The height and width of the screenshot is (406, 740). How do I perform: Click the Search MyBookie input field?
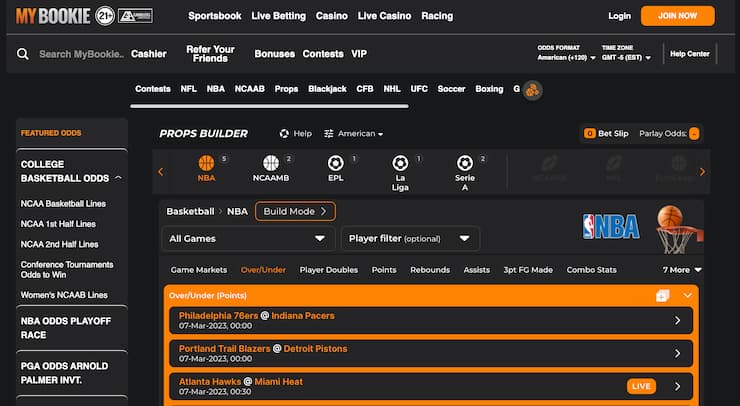(81, 54)
